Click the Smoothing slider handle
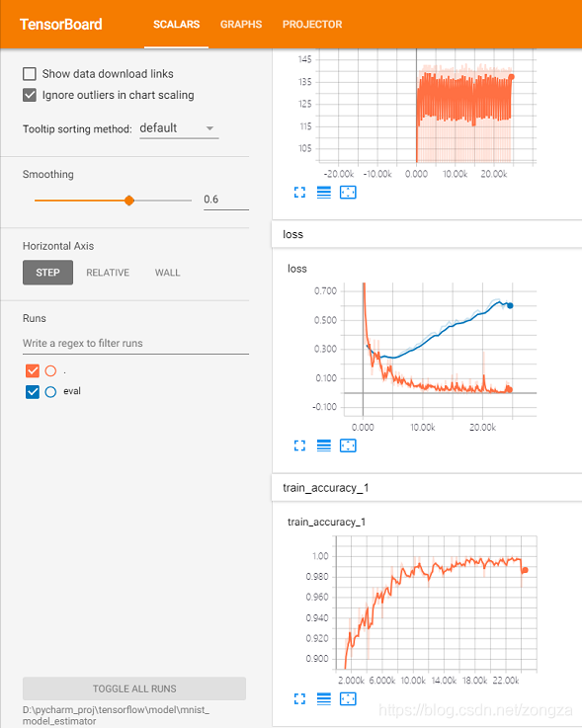 pyautogui.click(x=129, y=201)
